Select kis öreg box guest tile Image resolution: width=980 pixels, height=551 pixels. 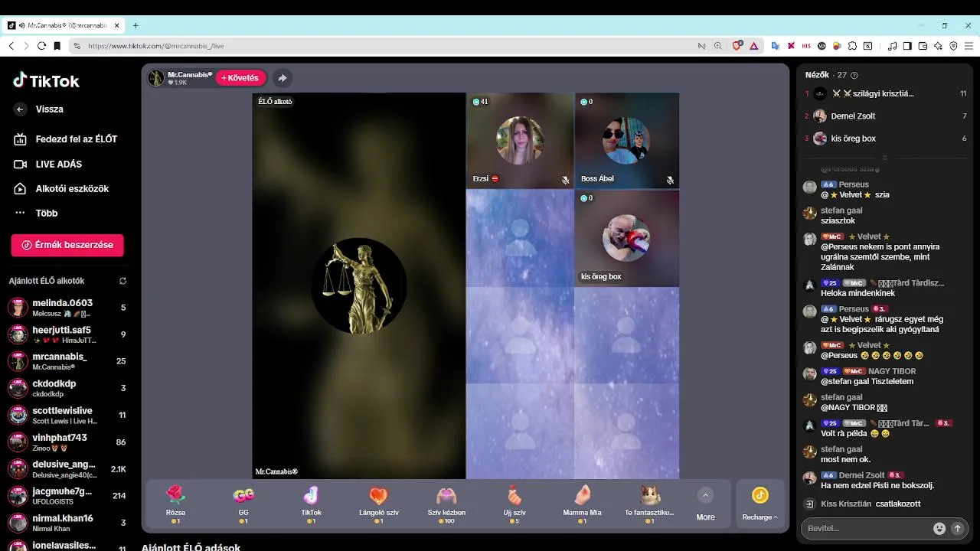(626, 239)
